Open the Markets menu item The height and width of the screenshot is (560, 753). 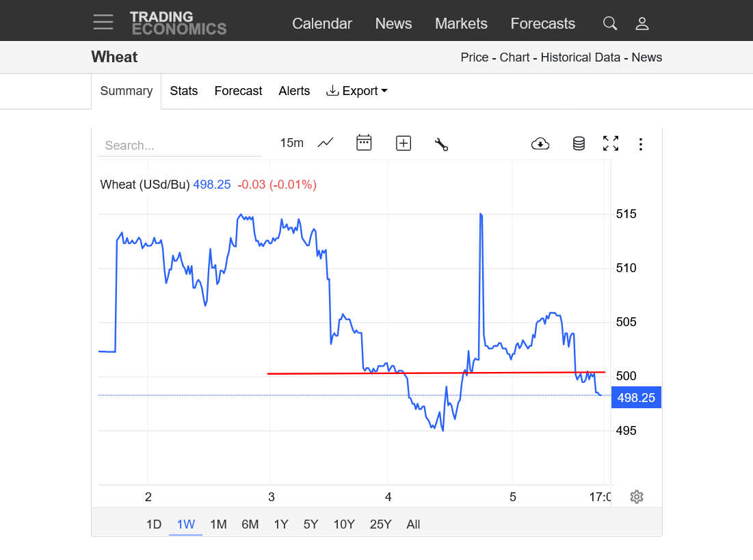point(461,23)
